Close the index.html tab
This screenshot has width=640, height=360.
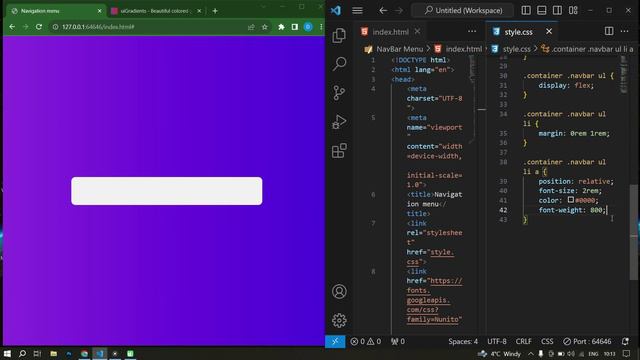click(417, 31)
